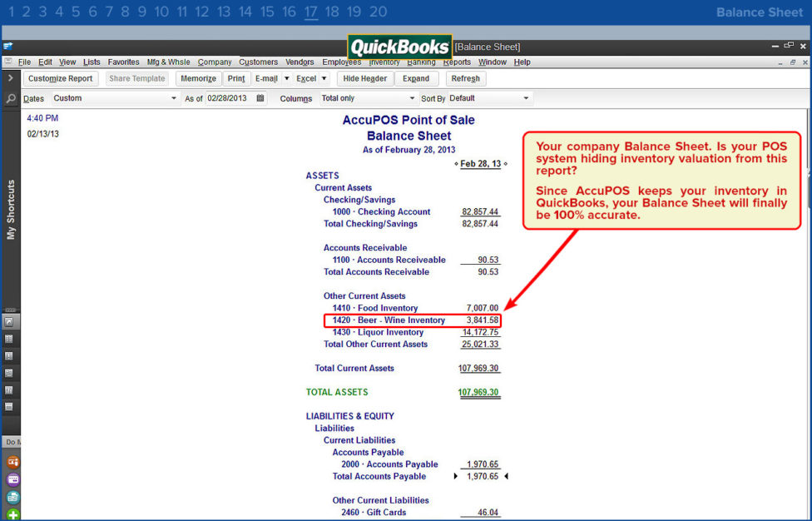Click the Total Checking/Savings amount 82,857.44

coord(480,224)
